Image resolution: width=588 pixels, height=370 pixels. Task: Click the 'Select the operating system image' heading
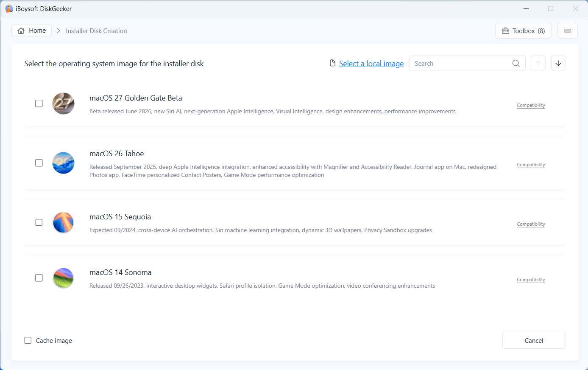114,64
